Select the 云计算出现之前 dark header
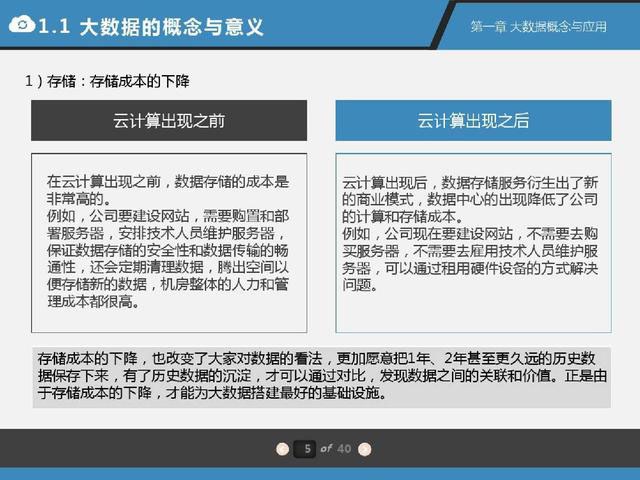640x480 pixels. click(168, 120)
